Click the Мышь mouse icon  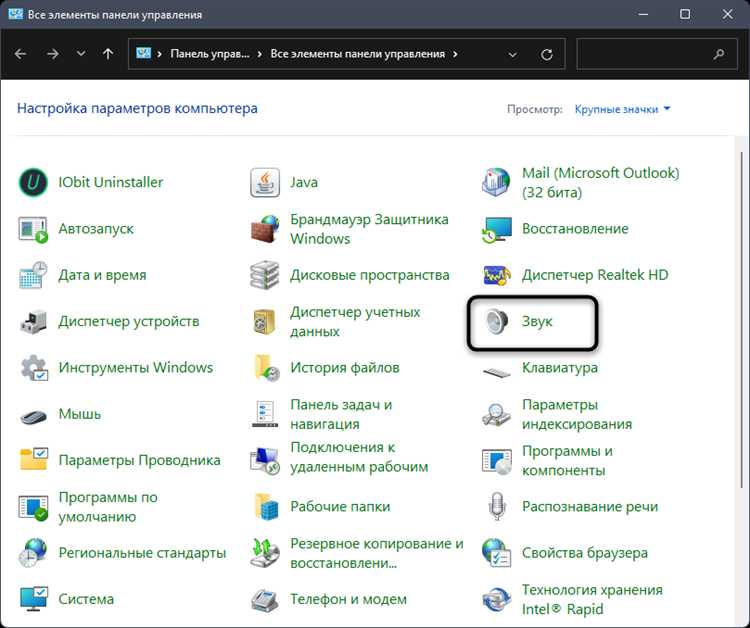[x=33, y=415]
